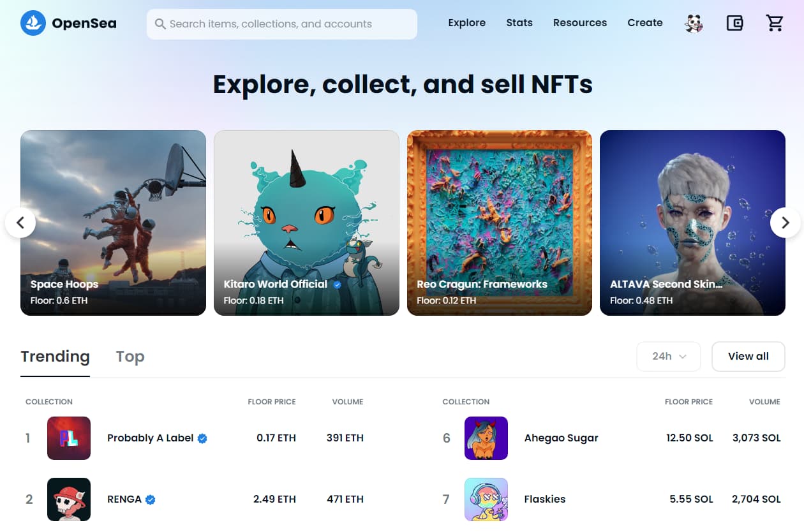Image resolution: width=804 pixels, height=532 pixels.
Task: Open the shopping cart icon
Action: (x=775, y=22)
